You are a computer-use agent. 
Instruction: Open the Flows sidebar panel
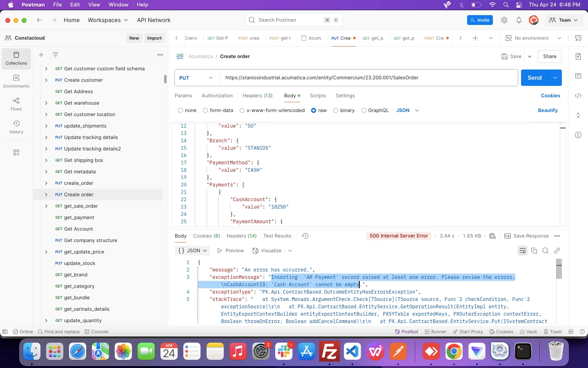tap(16, 104)
